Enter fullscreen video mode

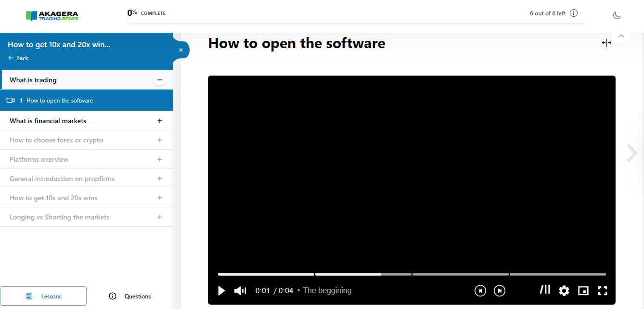click(x=602, y=291)
